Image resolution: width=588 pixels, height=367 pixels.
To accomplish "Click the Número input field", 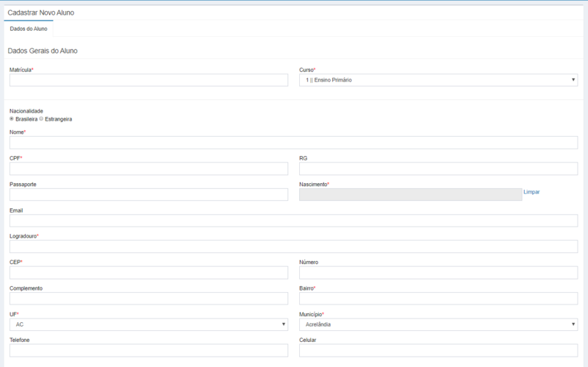I will (438, 272).
